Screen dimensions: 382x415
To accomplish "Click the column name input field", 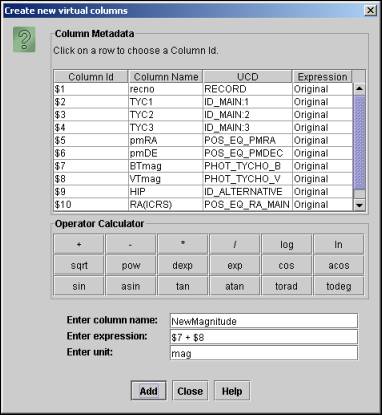I will (264, 321).
